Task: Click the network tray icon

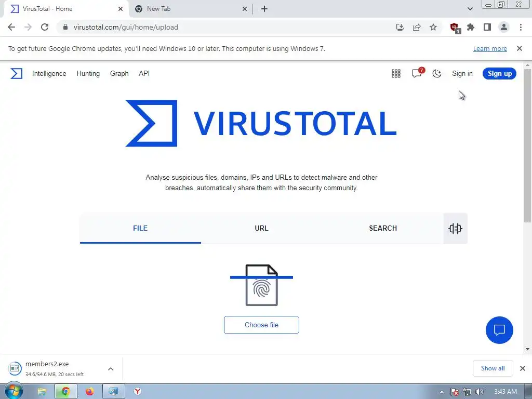Action: pyautogui.click(x=467, y=392)
